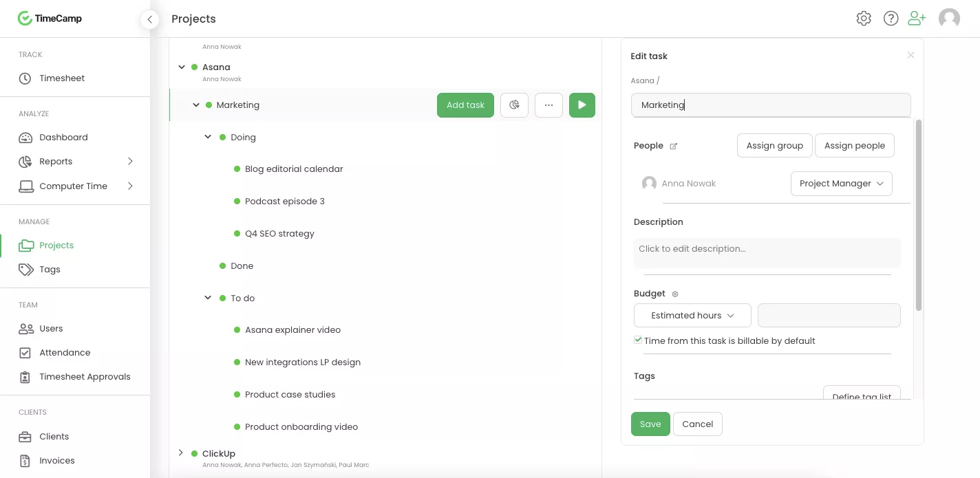Open the People external link icon
The image size is (980, 478).
(x=674, y=146)
